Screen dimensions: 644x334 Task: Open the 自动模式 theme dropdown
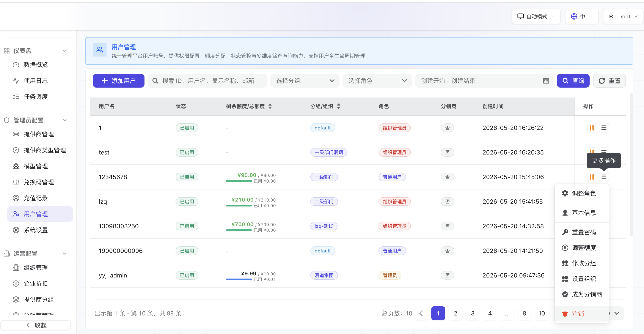(x=536, y=17)
